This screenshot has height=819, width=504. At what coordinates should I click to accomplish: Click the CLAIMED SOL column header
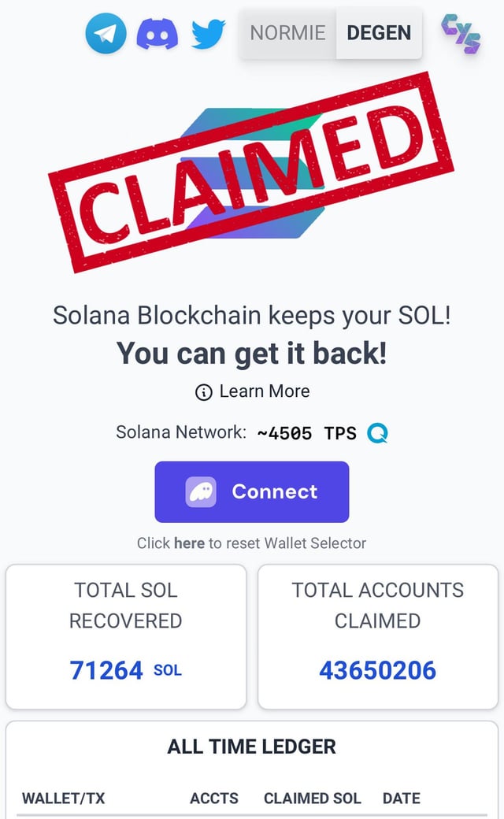coord(313,798)
